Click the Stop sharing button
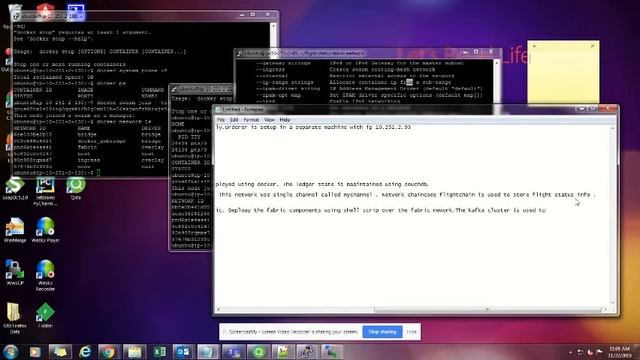This screenshot has width=640, height=360. [x=382, y=332]
